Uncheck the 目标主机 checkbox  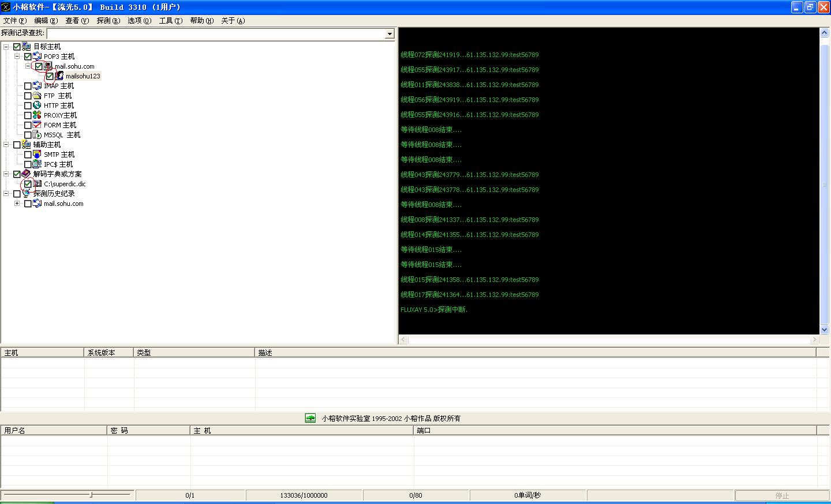click(x=17, y=47)
